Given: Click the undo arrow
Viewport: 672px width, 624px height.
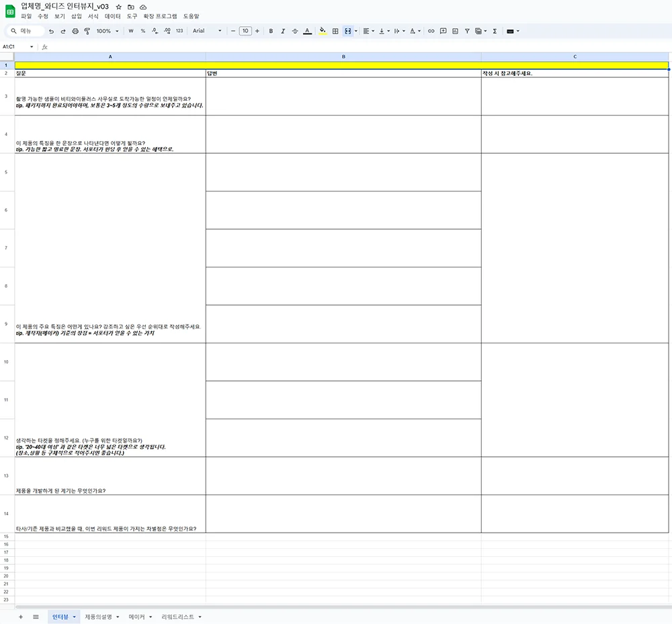Looking at the screenshot, I should (51, 31).
